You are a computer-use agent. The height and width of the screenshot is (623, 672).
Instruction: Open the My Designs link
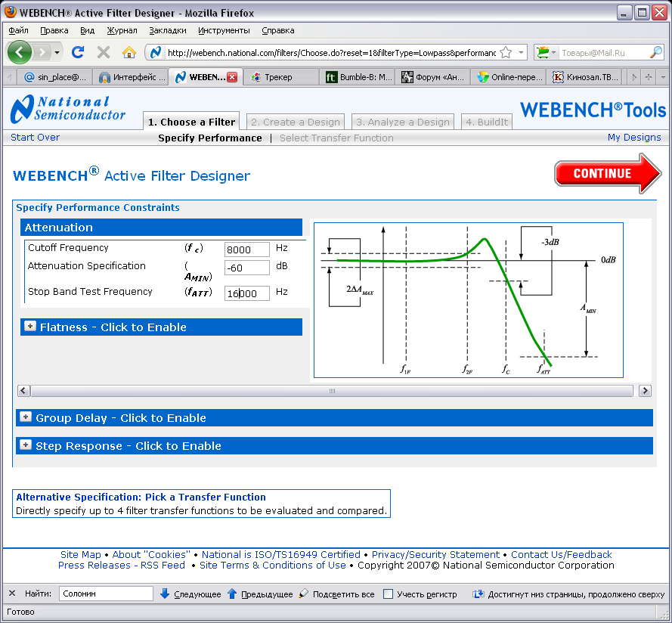[x=634, y=137]
